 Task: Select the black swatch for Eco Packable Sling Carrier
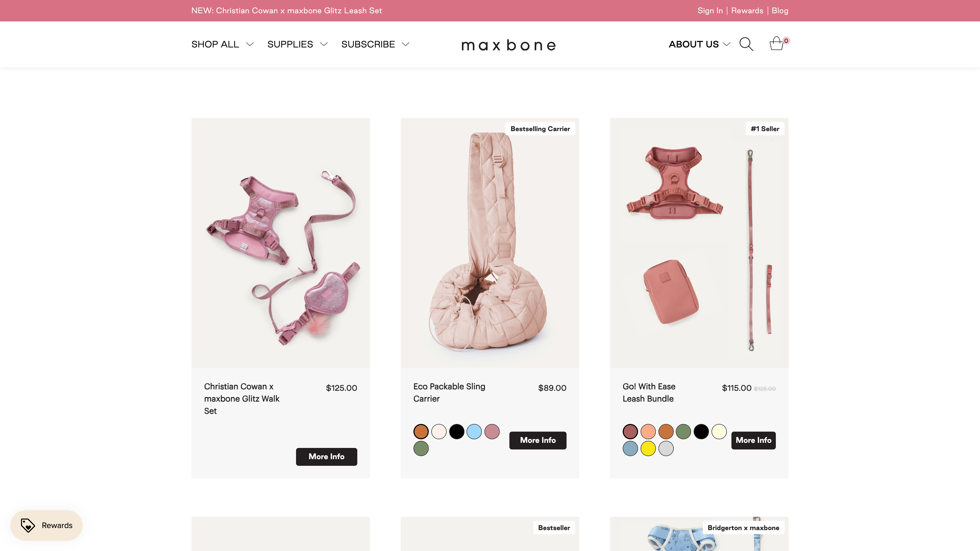(457, 432)
